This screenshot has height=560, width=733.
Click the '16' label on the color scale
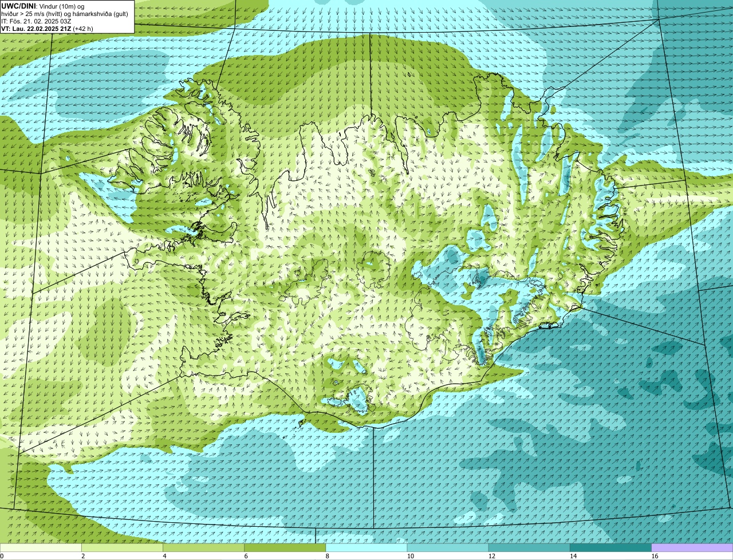(654, 556)
